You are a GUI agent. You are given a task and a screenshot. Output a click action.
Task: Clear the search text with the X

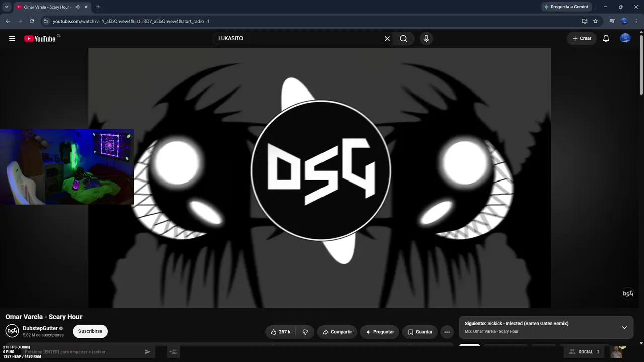(x=387, y=39)
